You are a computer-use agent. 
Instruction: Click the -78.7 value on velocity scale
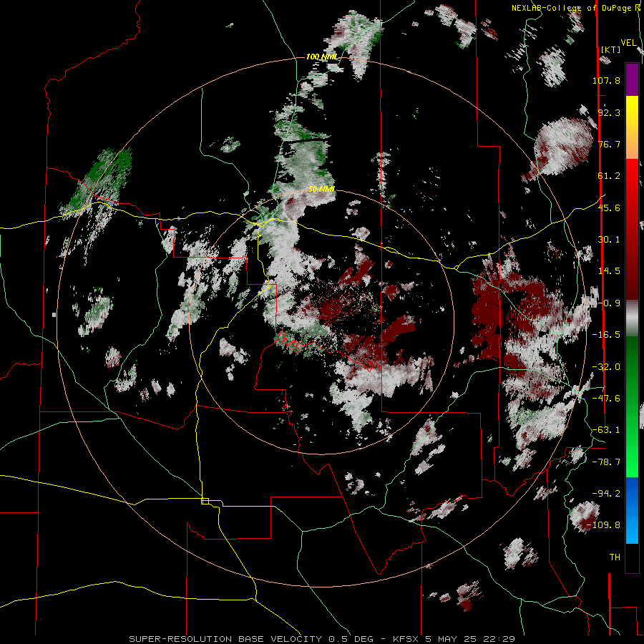[x=606, y=462]
